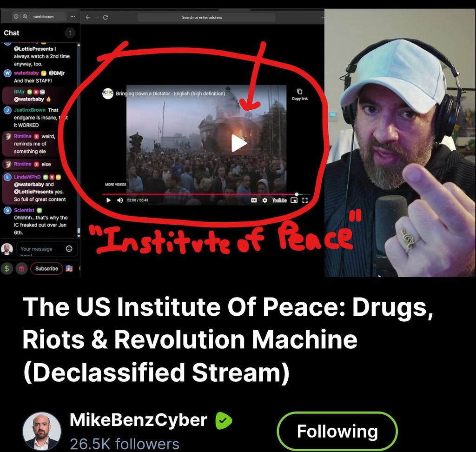This screenshot has width=476, height=452.
Task: Seek on the red video progress bar
Action: 199,194
